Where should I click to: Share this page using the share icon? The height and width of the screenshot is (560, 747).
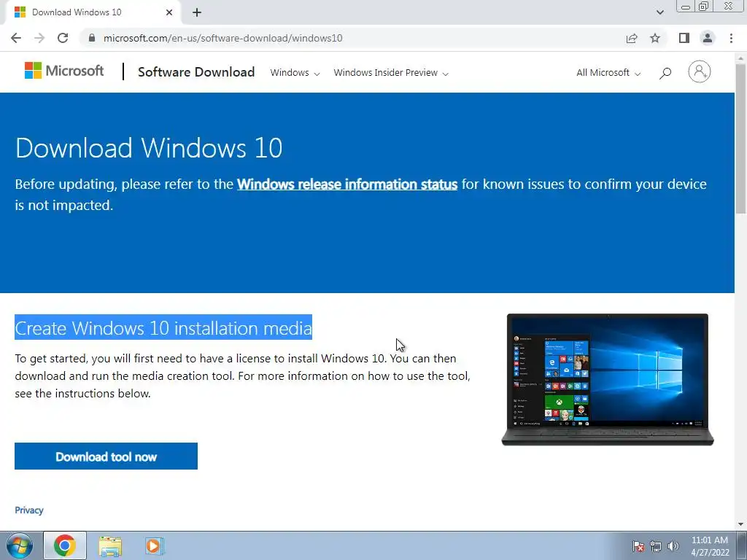[632, 38]
